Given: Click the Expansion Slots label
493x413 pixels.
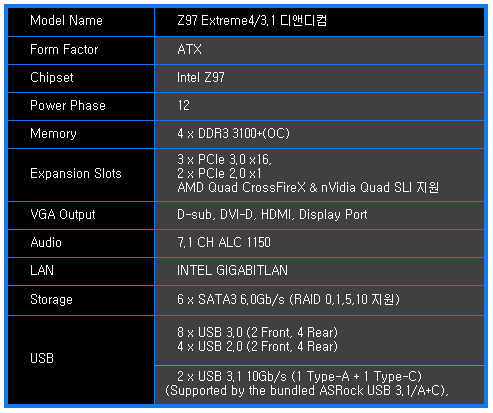Looking at the screenshot, I should click(76, 174).
